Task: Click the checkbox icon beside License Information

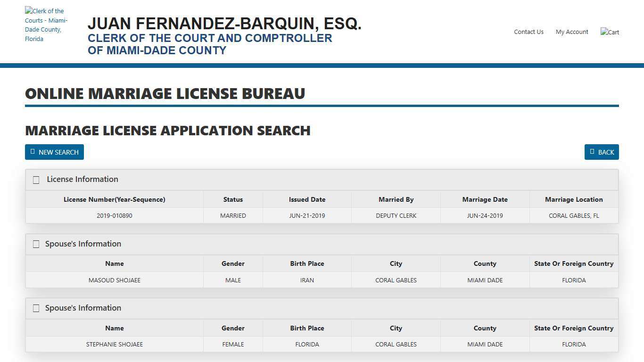Action: tap(36, 180)
